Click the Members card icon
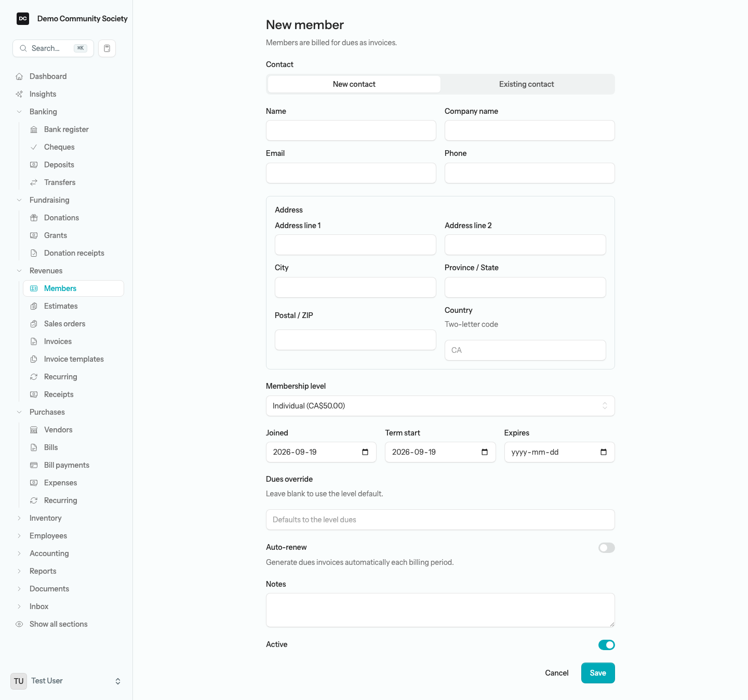Viewport: 748px width, 700px height. [34, 288]
